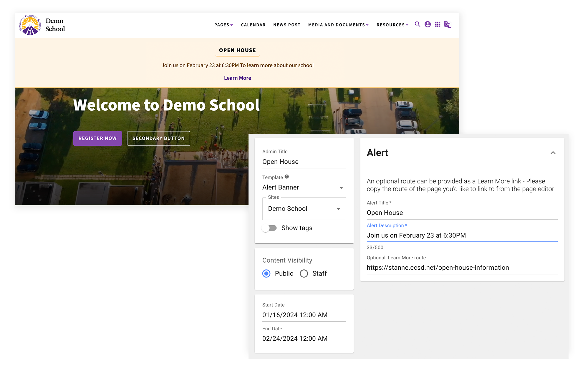The height and width of the screenshot is (368, 588).
Task: Click the Learn More banner link
Action: click(x=237, y=78)
